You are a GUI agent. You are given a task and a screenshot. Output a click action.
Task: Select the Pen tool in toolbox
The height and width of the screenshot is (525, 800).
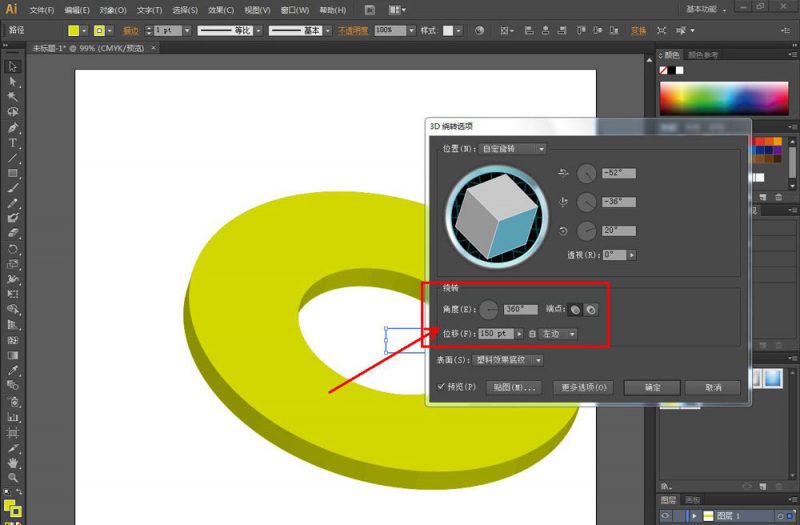point(13,128)
